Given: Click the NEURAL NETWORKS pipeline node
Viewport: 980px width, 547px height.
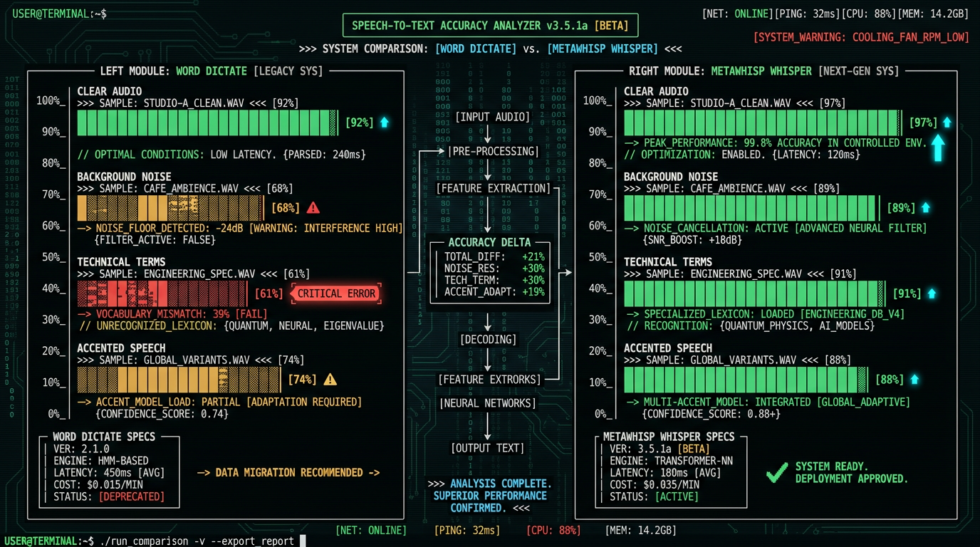Looking at the screenshot, I should [488, 403].
